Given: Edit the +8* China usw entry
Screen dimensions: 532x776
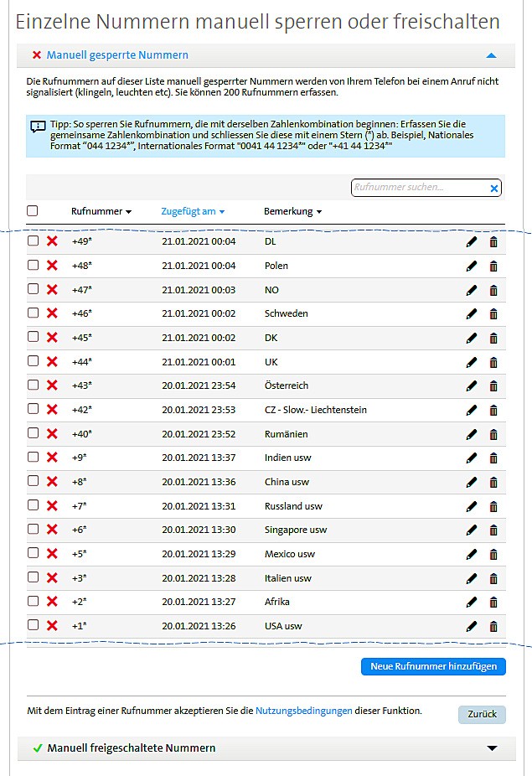Looking at the screenshot, I should [472, 483].
